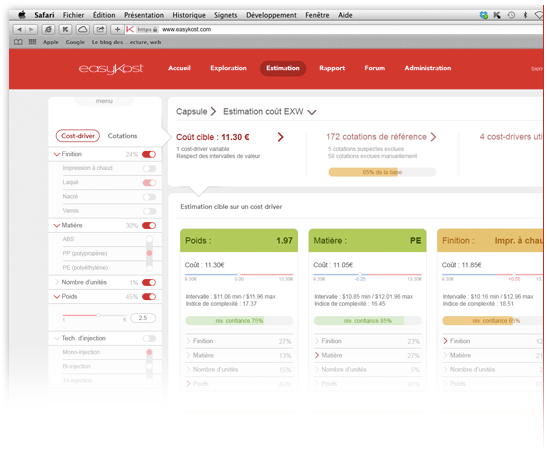Open the Top Sites grid icon

[x=32, y=42]
